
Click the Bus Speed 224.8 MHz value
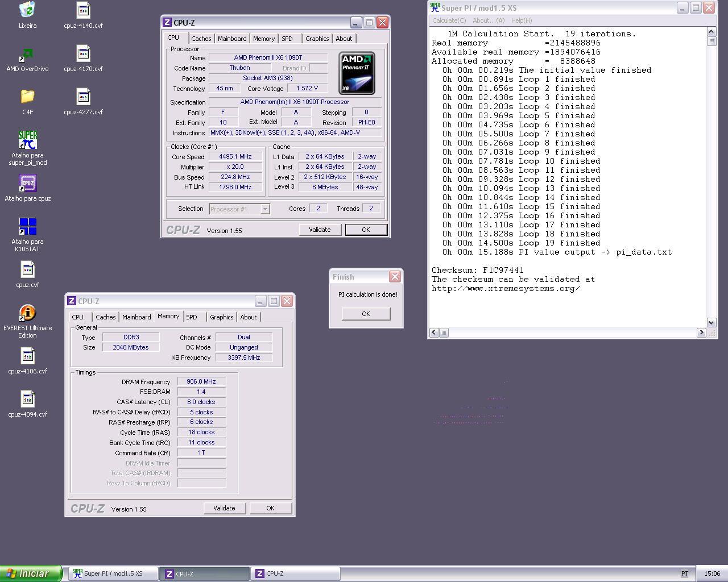point(235,177)
